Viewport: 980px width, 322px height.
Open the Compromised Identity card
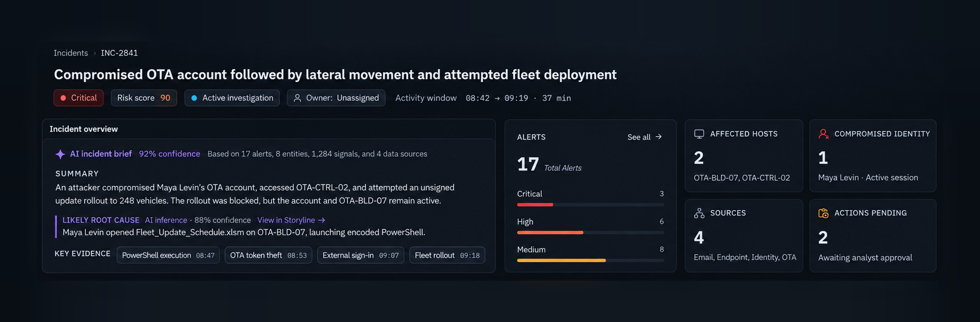[873, 156]
